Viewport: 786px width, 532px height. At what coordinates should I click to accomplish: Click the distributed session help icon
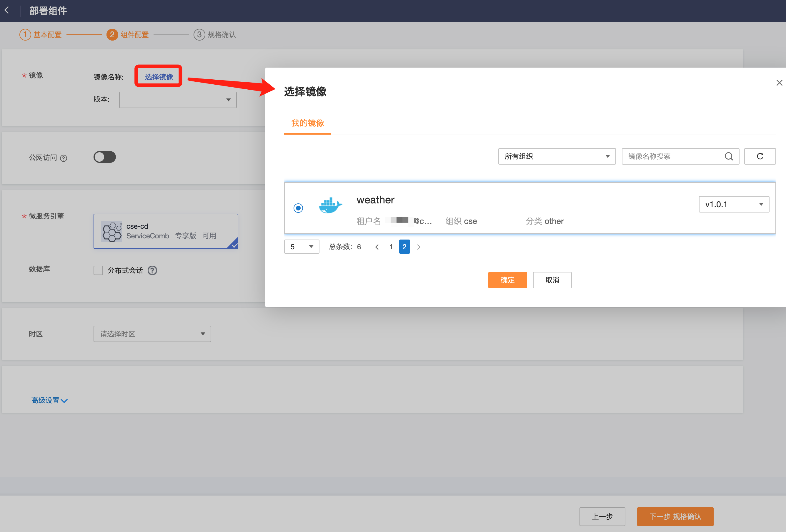[152, 270]
